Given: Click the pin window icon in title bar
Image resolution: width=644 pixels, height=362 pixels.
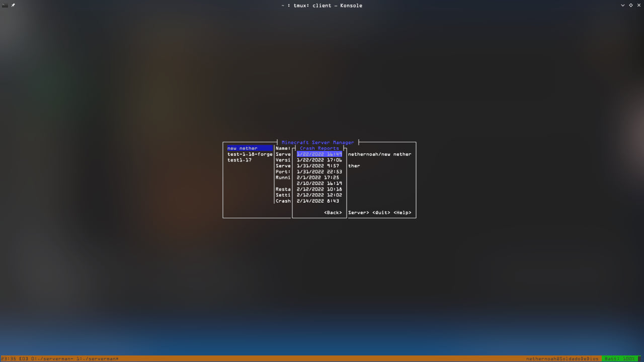Looking at the screenshot, I should tap(13, 5).
